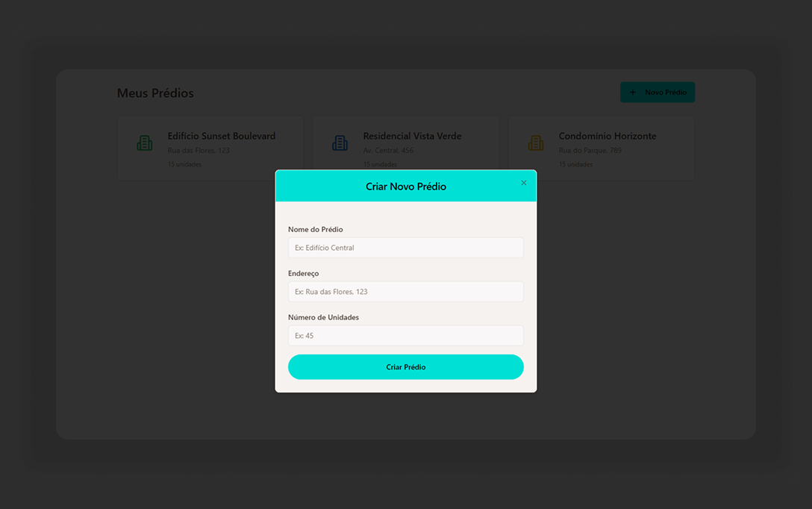This screenshot has width=812, height=509.
Task: Click the Nome do Prédio input field
Action: pyautogui.click(x=405, y=248)
